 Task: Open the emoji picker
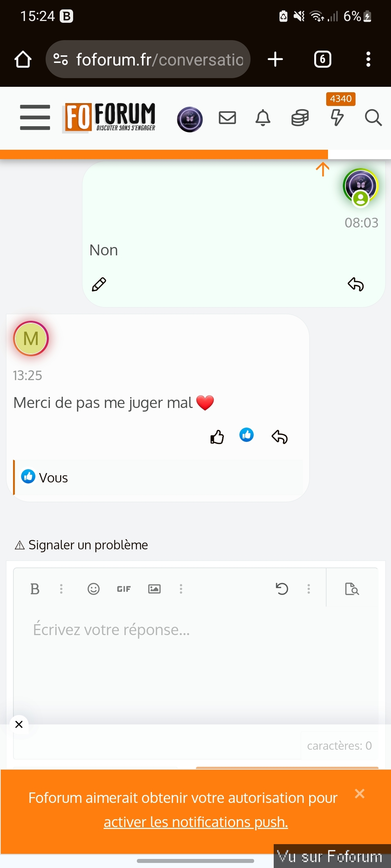pos(93,589)
